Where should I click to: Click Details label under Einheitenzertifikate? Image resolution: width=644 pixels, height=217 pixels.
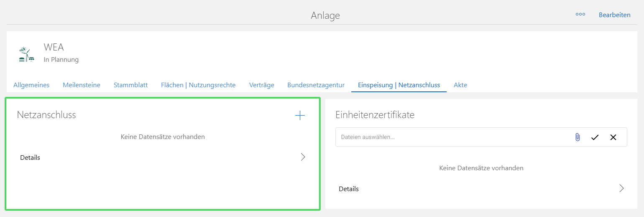pos(349,189)
